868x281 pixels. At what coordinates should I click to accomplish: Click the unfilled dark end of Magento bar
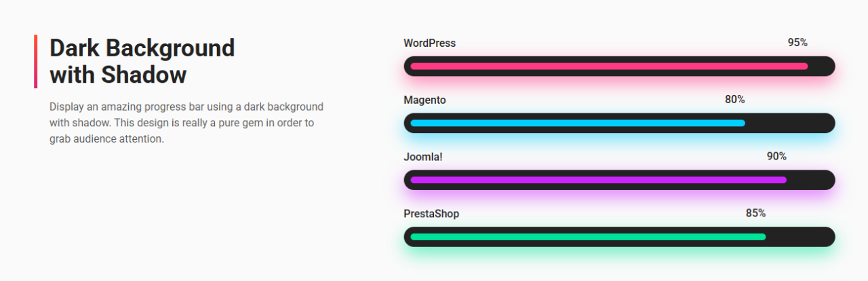(x=790, y=124)
